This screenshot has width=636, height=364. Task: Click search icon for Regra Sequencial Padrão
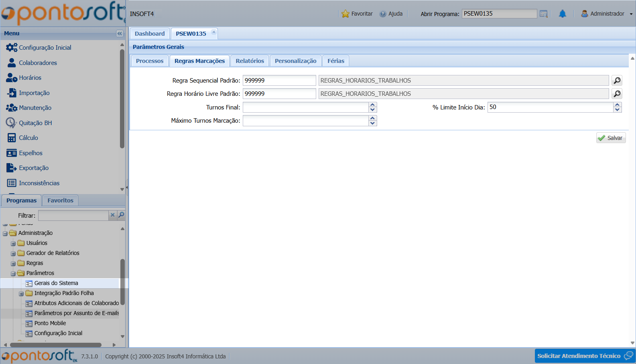[617, 81]
